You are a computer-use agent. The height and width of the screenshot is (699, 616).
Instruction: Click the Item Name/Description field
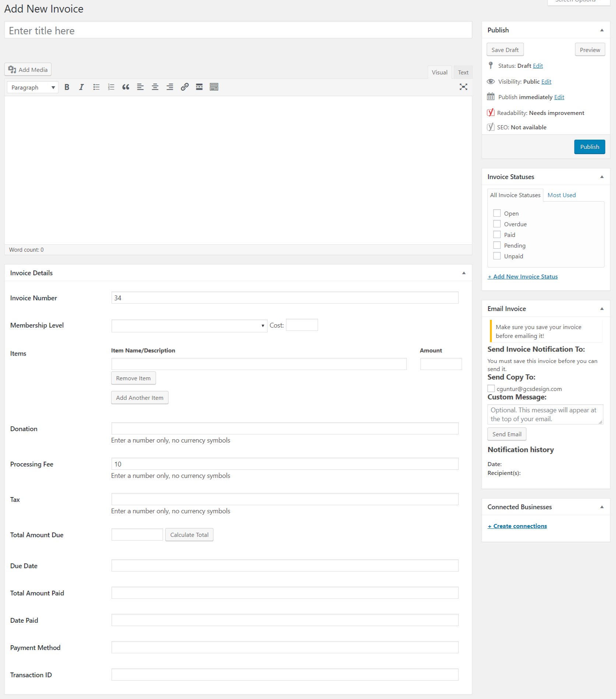pos(259,364)
